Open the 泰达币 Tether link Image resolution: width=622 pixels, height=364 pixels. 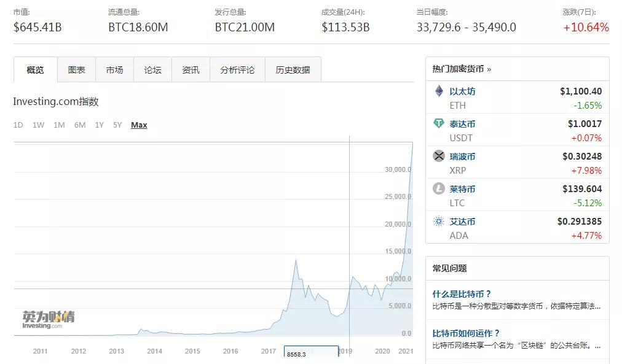(462, 124)
